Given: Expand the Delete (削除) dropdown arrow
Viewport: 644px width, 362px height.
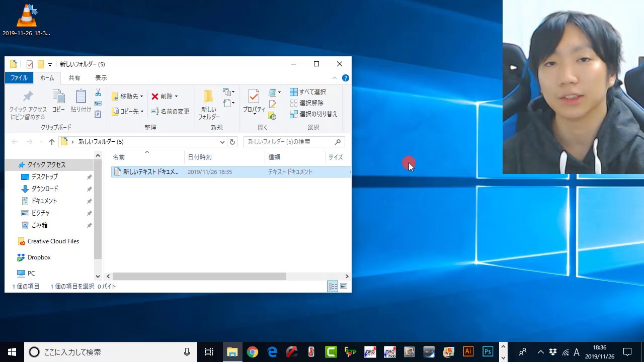Looking at the screenshot, I should (x=176, y=97).
